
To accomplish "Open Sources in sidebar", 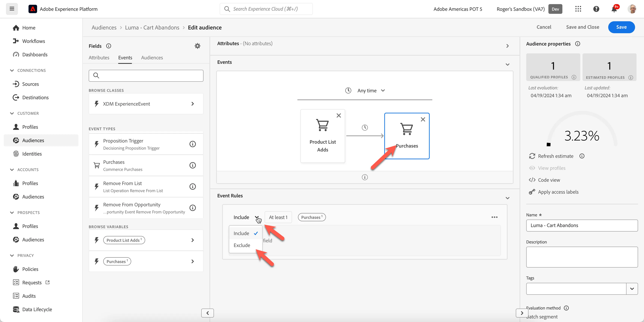I will (30, 84).
